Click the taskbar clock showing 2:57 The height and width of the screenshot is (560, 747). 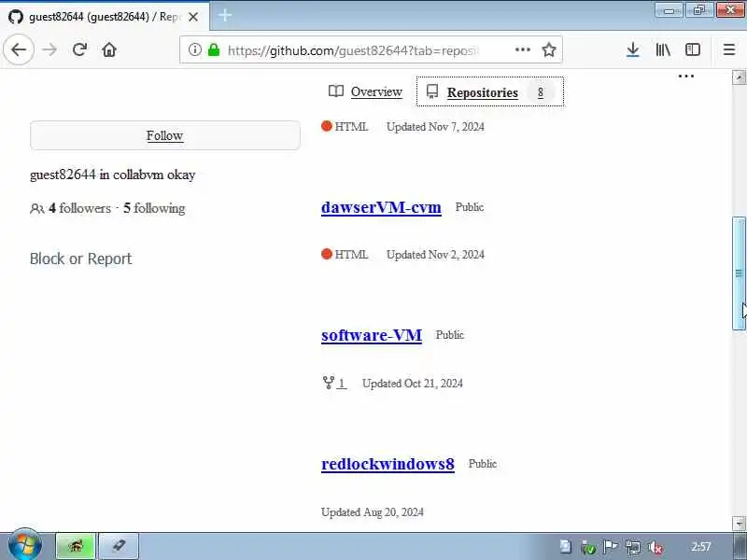pyautogui.click(x=701, y=547)
